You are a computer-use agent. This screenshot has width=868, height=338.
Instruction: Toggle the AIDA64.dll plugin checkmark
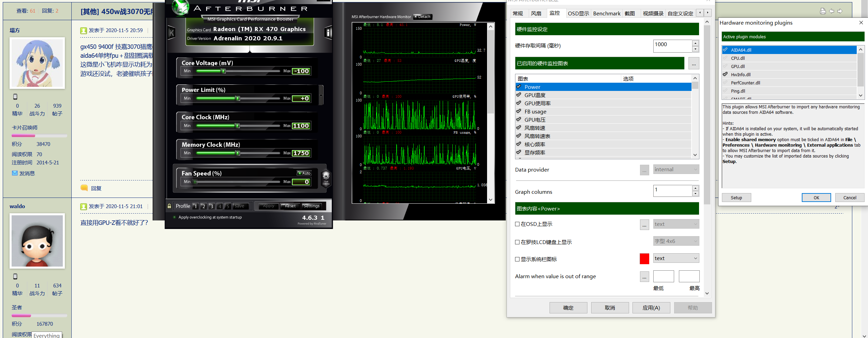(x=725, y=50)
